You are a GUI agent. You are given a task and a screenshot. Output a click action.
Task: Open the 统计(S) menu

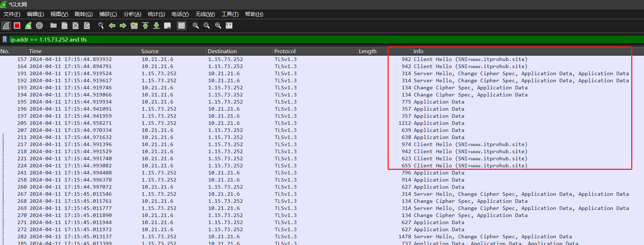(x=156, y=14)
